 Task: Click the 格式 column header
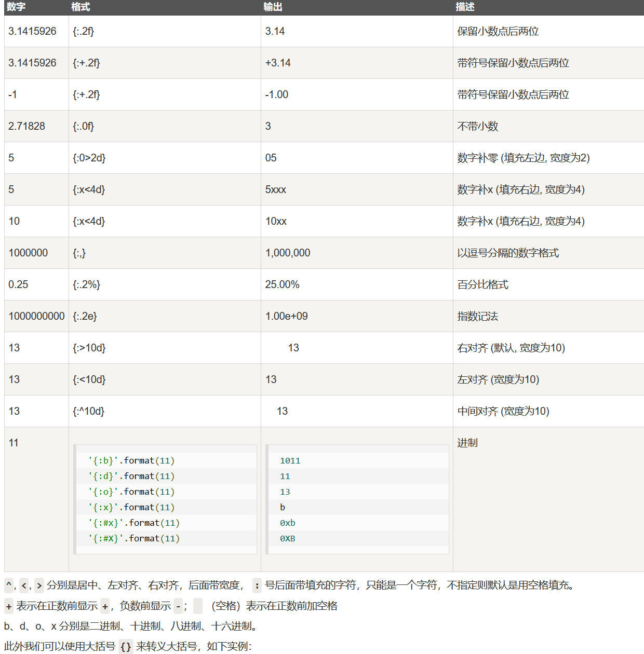165,7
